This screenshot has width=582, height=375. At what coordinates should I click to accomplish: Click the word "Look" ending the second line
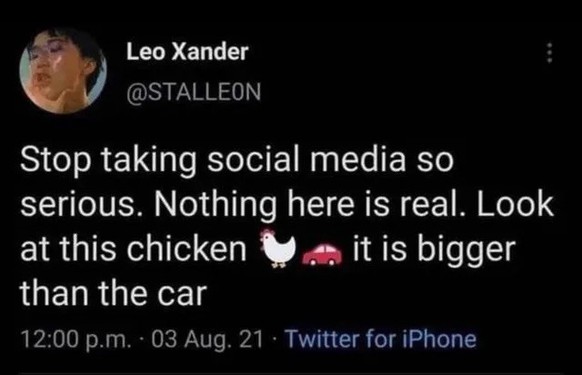(x=516, y=204)
